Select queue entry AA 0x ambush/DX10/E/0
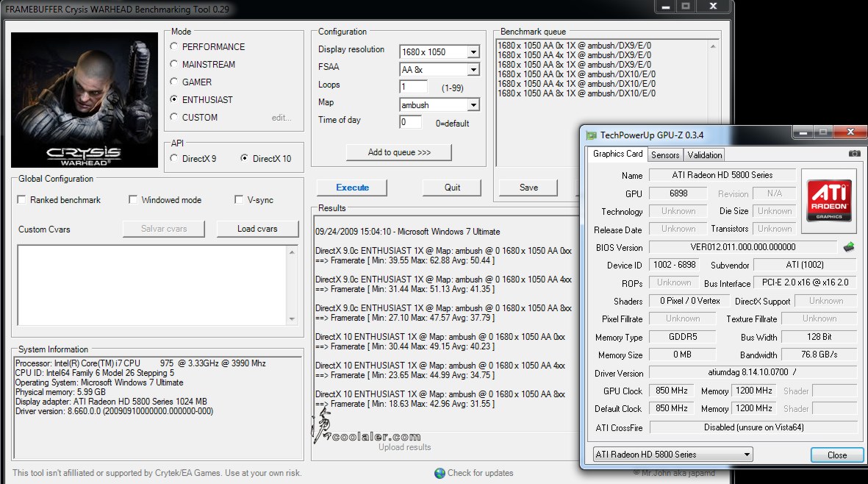The image size is (868, 484). click(576, 74)
